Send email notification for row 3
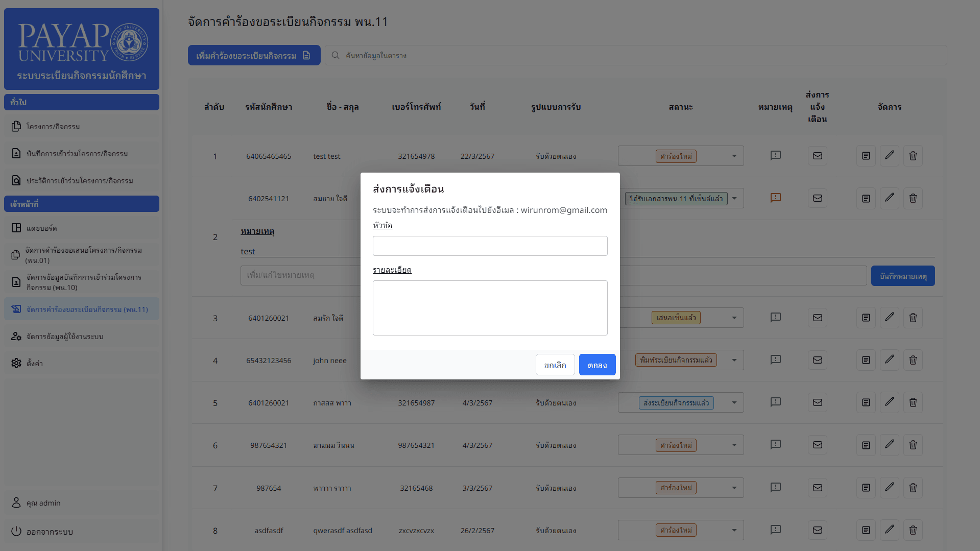Screen dimensions: 980x551 point(817,318)
